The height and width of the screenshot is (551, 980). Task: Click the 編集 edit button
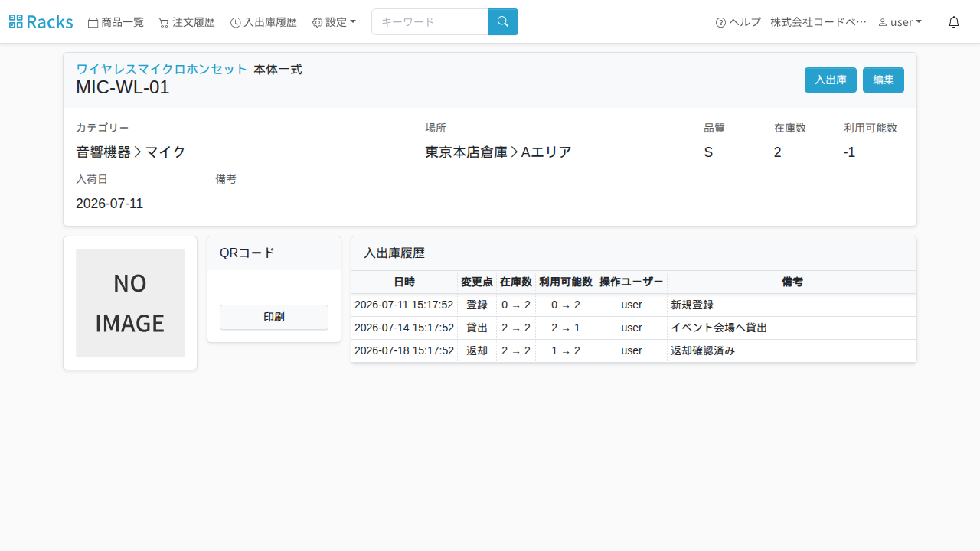coord(884,80)
